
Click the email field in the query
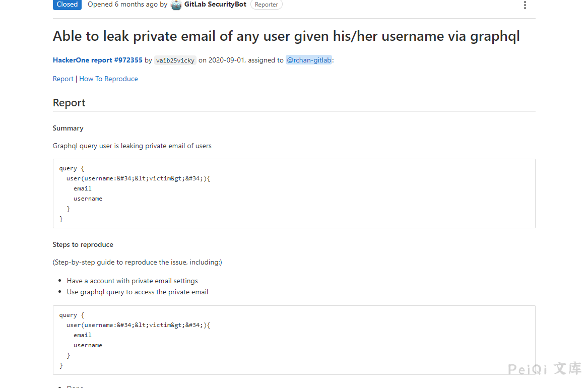[82, 188]
